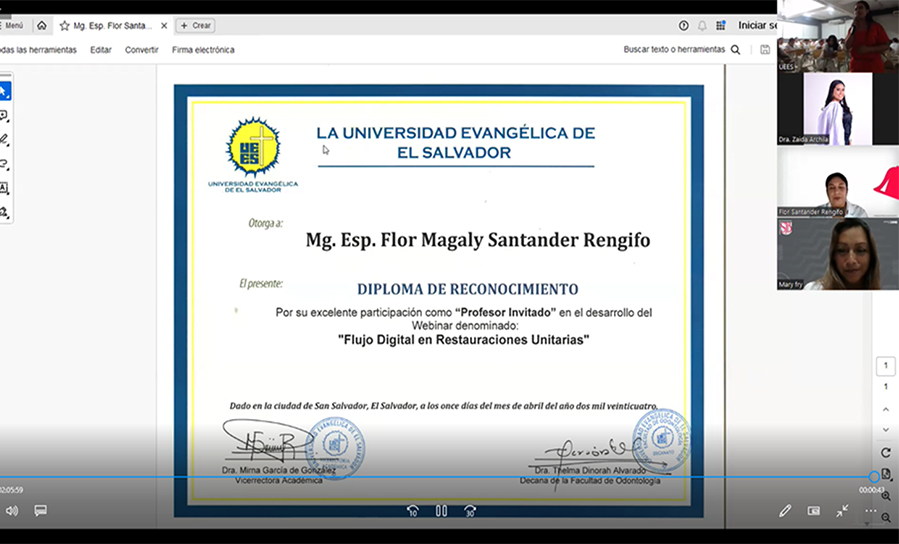Open the Firma electrónica menu

coord(203,50)
